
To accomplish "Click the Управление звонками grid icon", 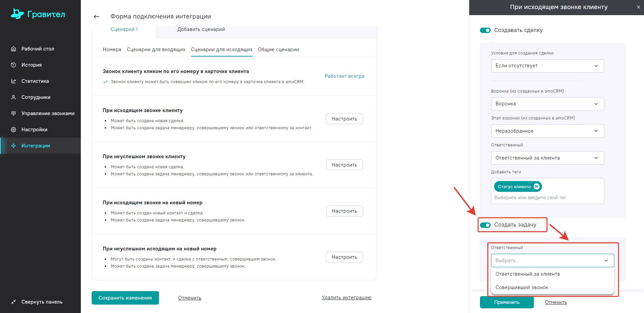I will coord(13,113).
